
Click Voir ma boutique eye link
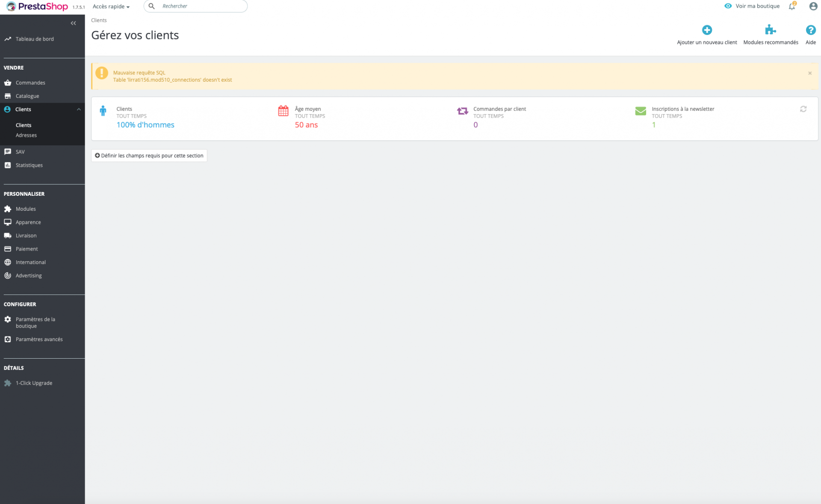click(752, 6)
